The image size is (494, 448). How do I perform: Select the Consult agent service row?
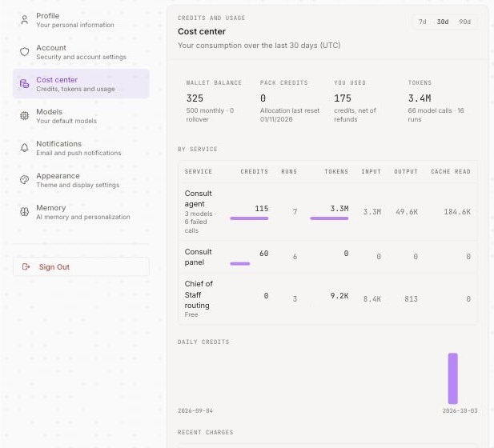(327, 212)
